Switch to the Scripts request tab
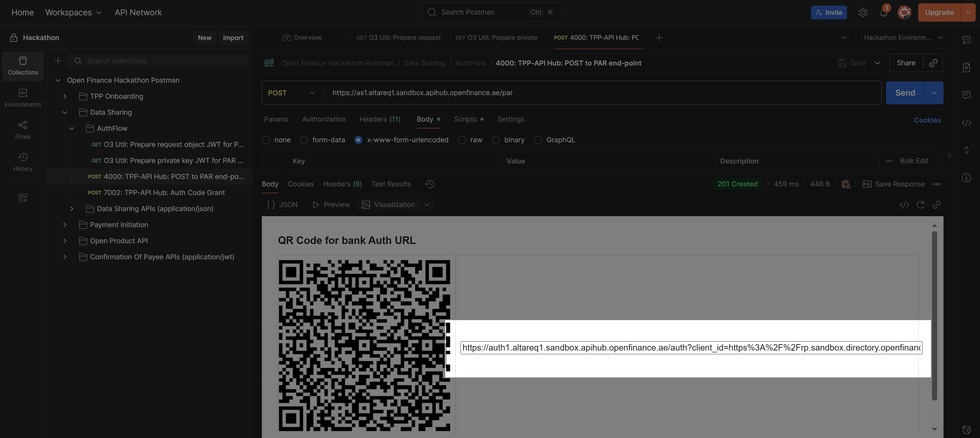The width and height of the screenshot is (980, 438). (465, 119)
